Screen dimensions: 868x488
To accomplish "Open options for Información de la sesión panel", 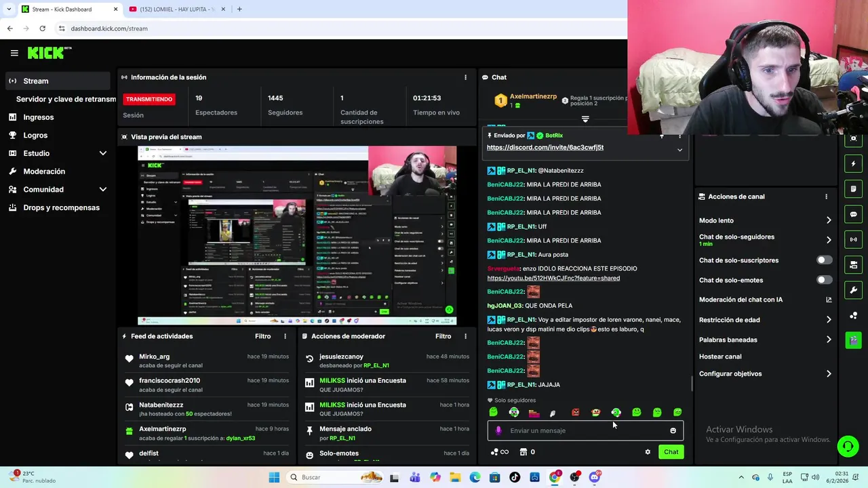I will [x=465, y=77].
